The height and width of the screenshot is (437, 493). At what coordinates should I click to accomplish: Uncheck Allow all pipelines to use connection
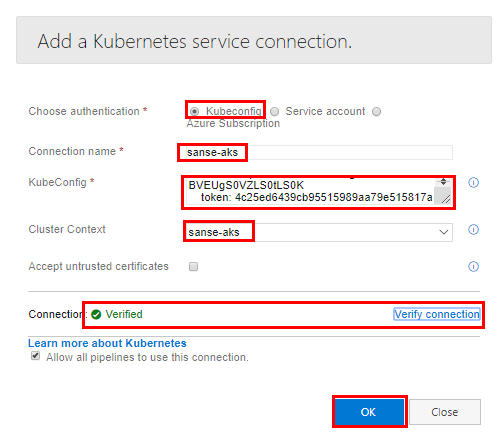pyautogui.click(x=35, y=356)
